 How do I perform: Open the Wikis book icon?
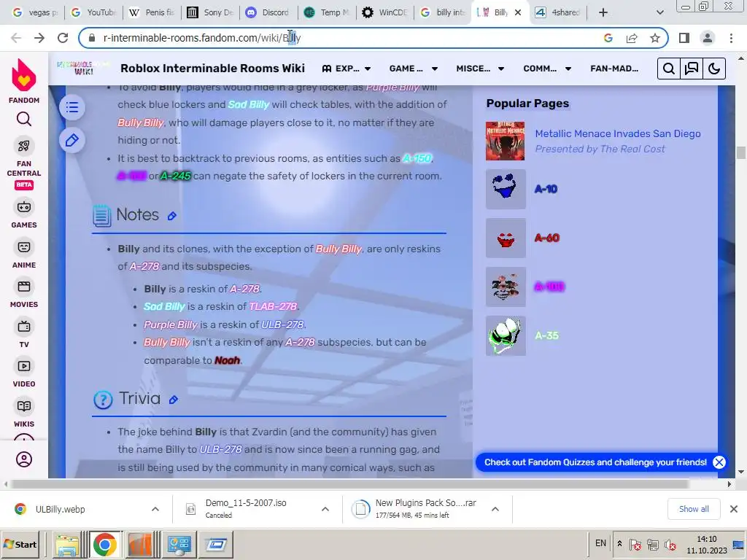(x=24, y=406)
